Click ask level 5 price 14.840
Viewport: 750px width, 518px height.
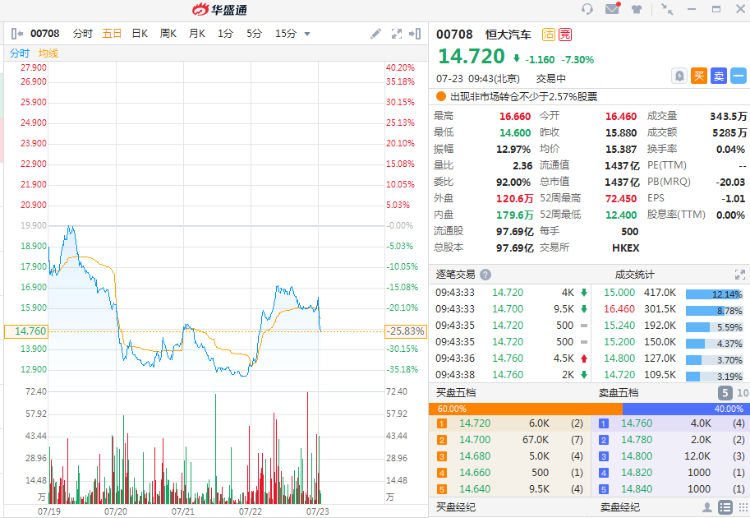pos(637,489)
